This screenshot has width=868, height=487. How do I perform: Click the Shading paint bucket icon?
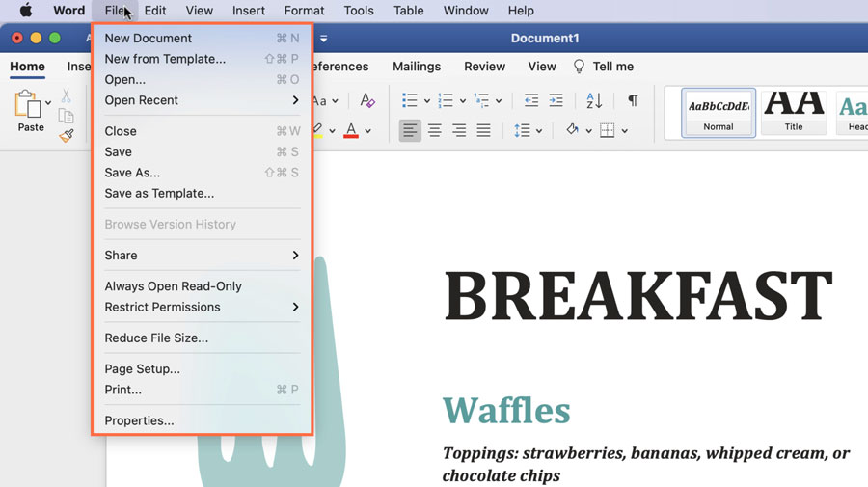click(x=572, y=130)
